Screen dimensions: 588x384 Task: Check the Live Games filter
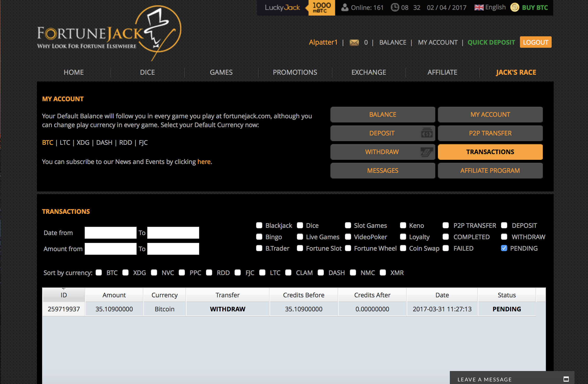point(300,237)
